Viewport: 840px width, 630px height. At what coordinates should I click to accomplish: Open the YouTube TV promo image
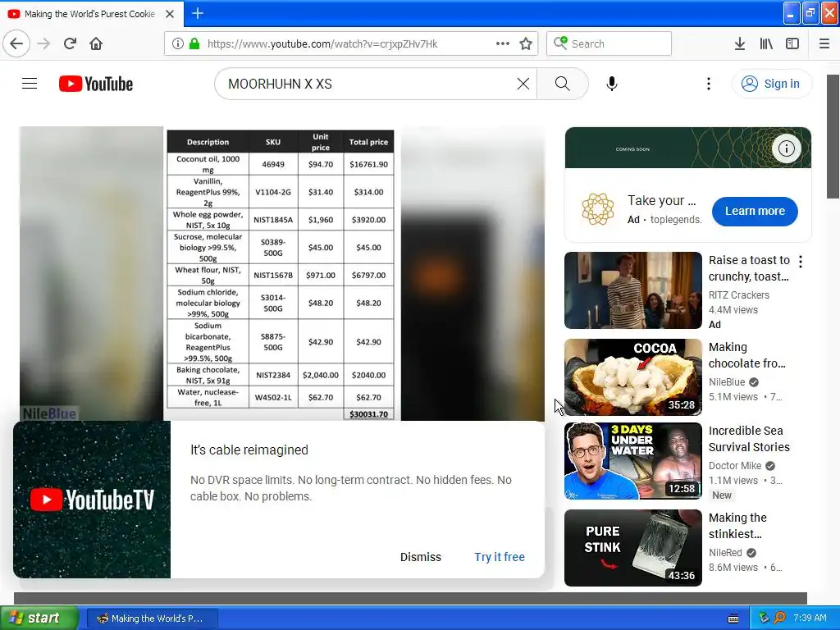pos(92,500)
